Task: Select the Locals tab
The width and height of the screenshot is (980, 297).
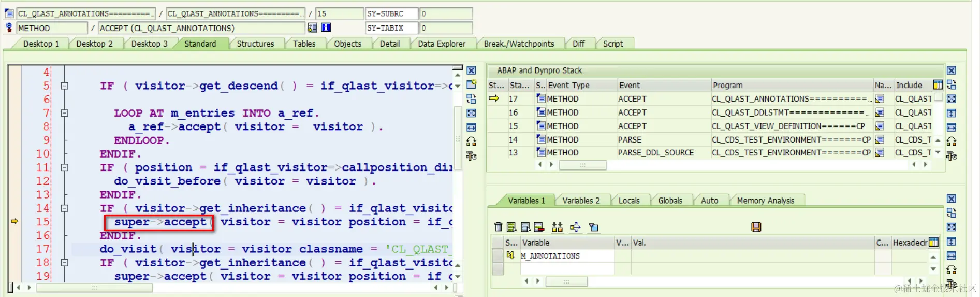Action: [629, 201]
